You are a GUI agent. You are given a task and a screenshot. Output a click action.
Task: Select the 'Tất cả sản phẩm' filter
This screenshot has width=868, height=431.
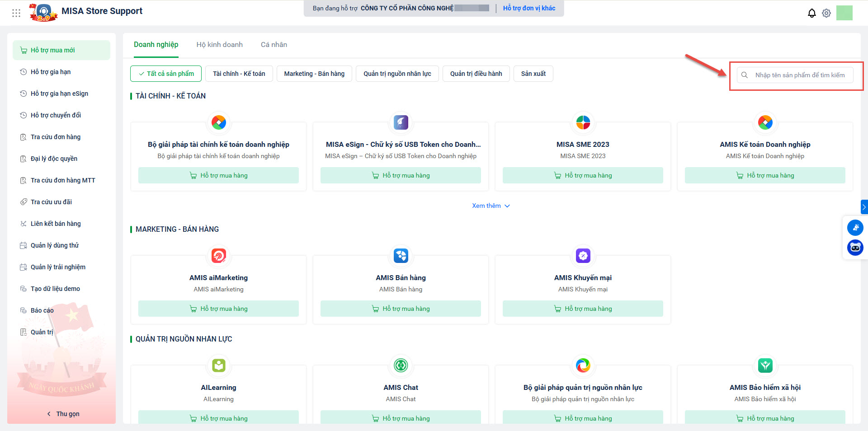(166, 74)
